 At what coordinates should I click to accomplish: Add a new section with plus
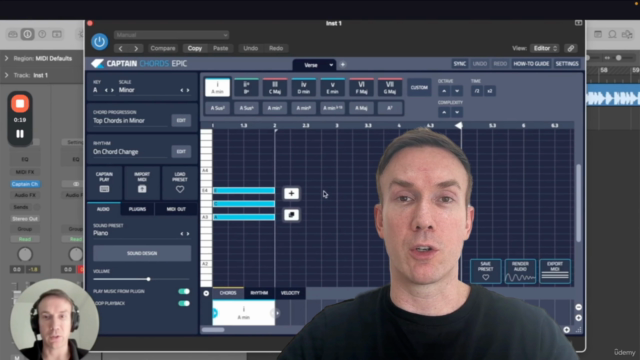(343, 64)
